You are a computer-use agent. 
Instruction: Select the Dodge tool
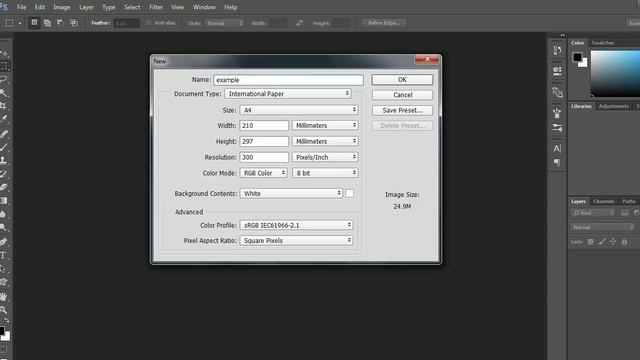pyautogui.click(x=4, y=227)
